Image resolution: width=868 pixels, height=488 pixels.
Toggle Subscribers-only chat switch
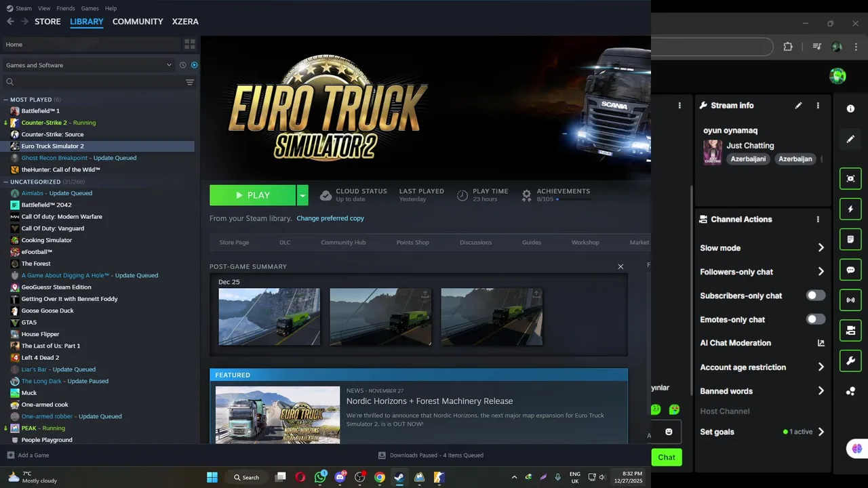tap(816, 296)
